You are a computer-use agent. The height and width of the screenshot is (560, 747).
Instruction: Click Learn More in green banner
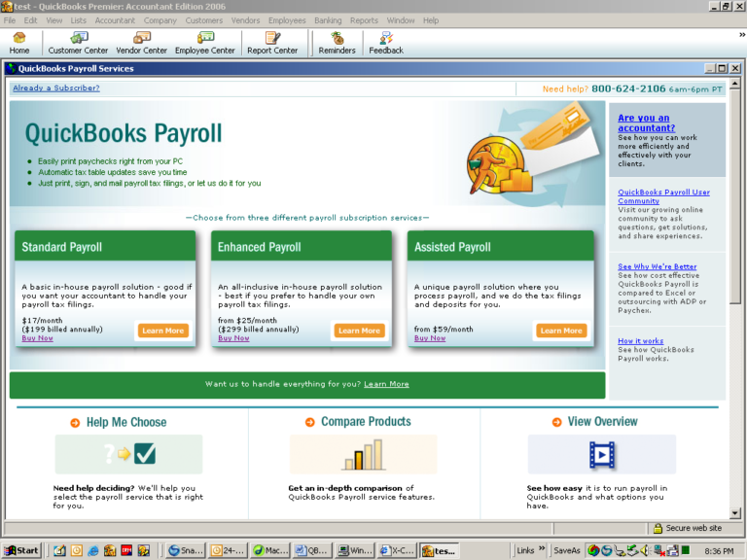[386, 384]
